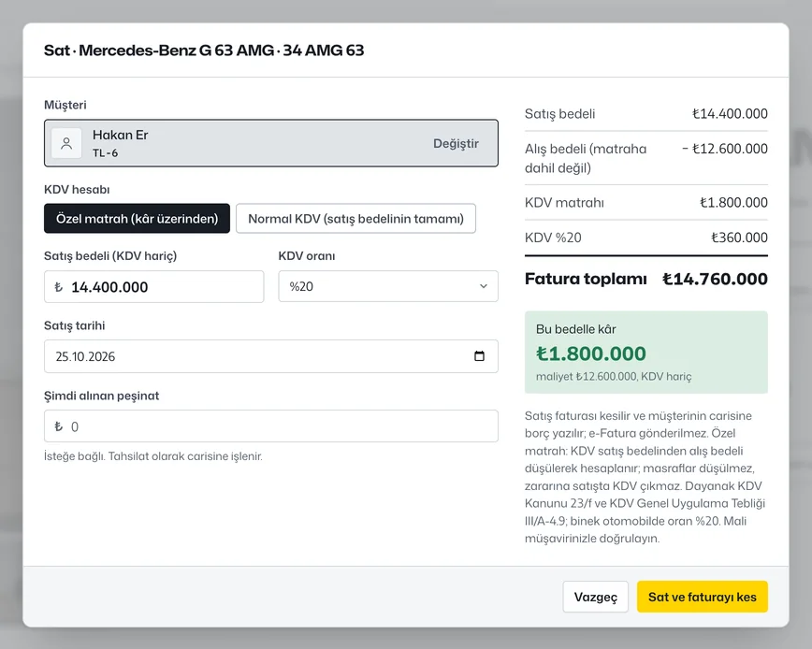Click the Alış bedeli −₺12.600.000 row
The image size is (812, 649).
pos(646,158)
